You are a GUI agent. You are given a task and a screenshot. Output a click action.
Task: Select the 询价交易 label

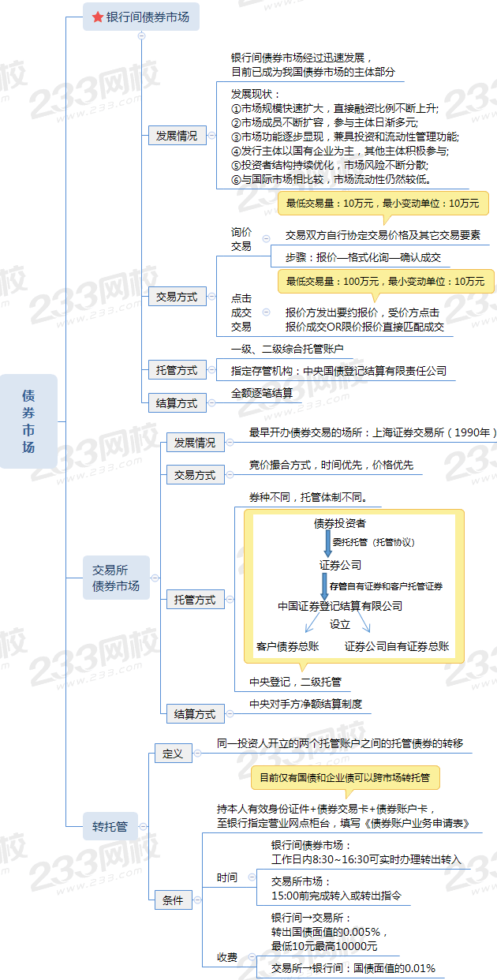(241, 239)
